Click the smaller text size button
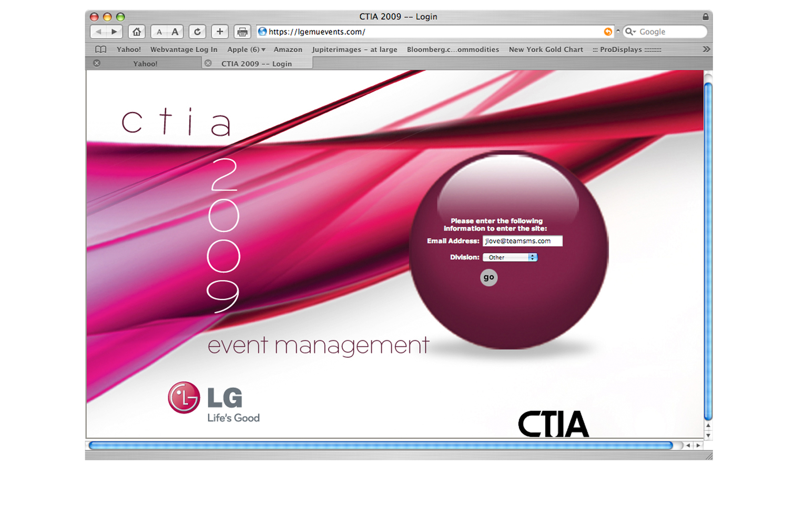This screenshot has height=532, width=800. coord(159,32)
